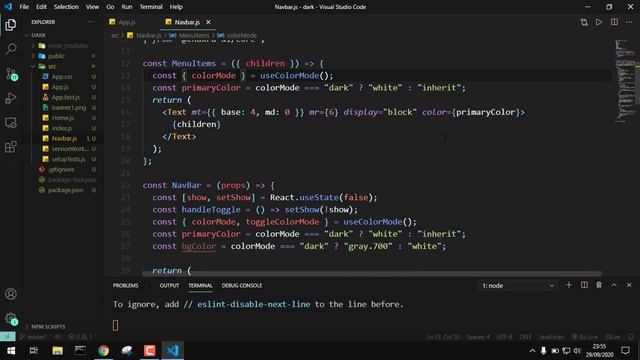Switch to Chrome on the taskbar
Image resolution: width=640 pixels, height=360 pixels.
point(104,351)
